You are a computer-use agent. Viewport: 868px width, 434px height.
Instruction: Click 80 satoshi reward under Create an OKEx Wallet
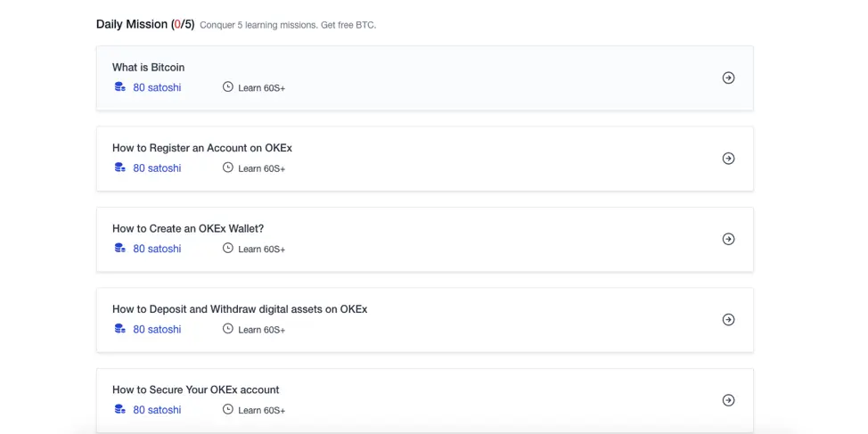click(157, 249)
